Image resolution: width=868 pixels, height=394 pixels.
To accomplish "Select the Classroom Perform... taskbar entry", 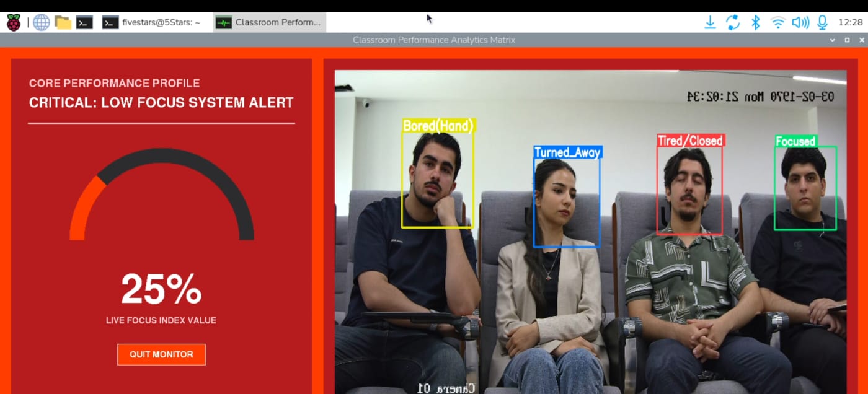I will click(270, 23).
